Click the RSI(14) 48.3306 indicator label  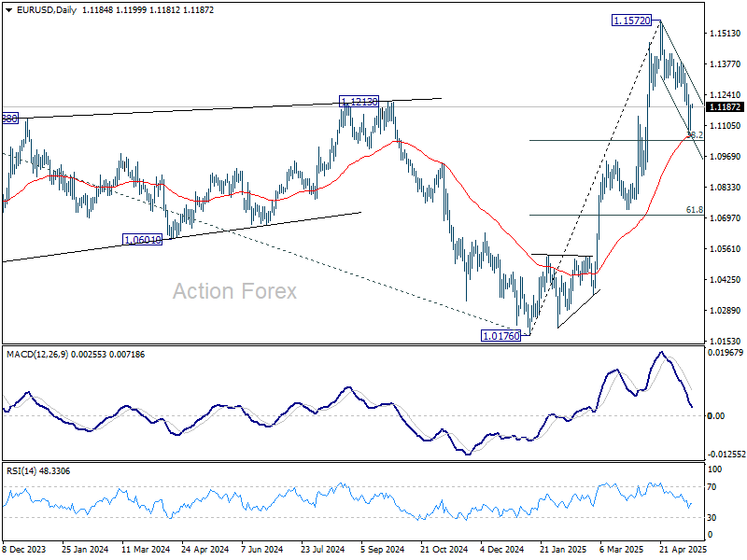38,471
